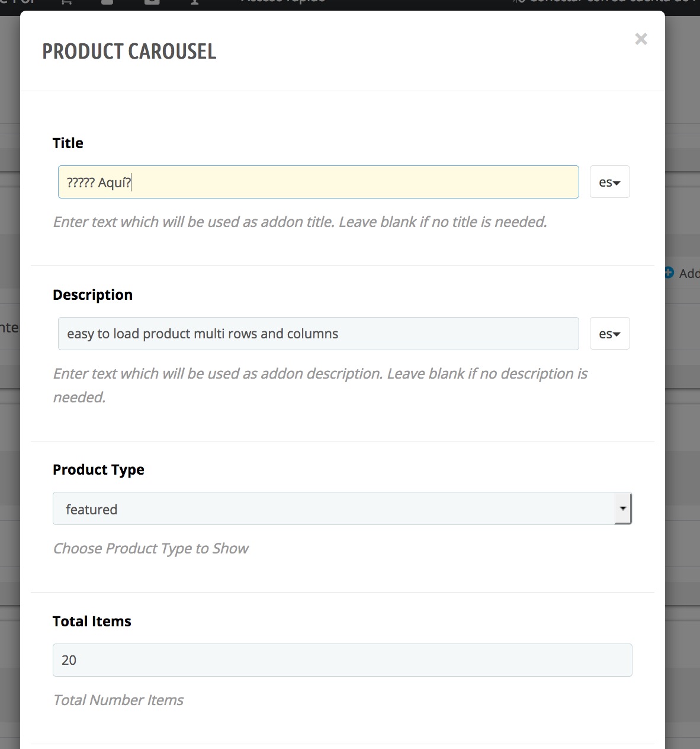Viewport: 700px width, 749px height.
Task: Click the Title field label
Action: (68, 143)
